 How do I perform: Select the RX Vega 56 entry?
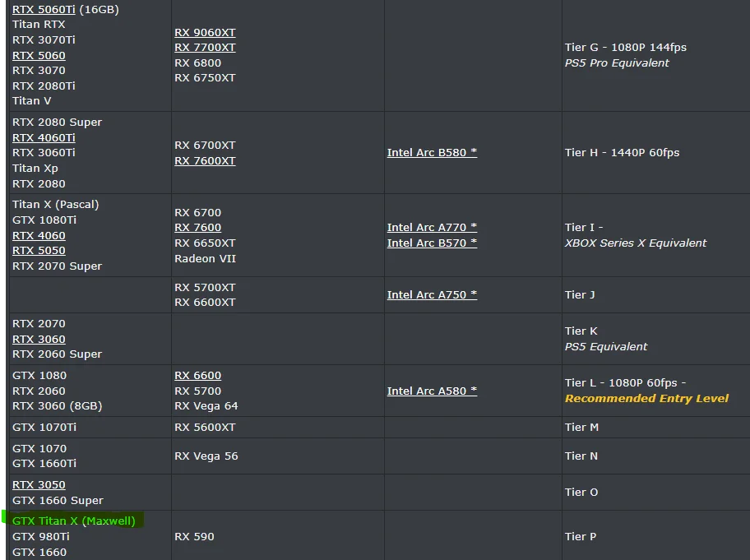206,456
